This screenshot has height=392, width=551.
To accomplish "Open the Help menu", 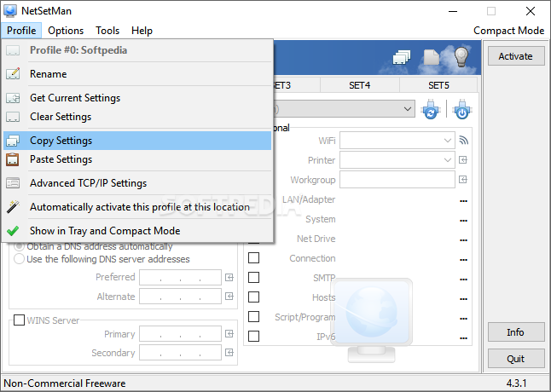I will [x=142, y=31].
